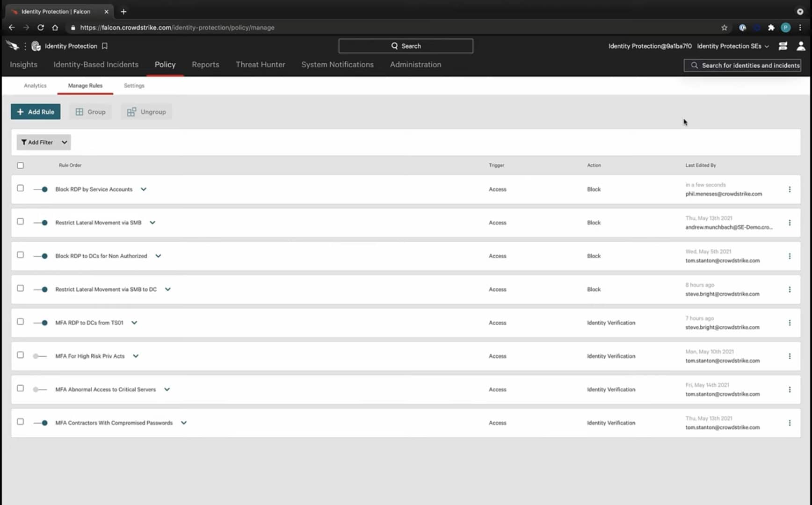Click the Falcon app menu dots next to the logo

[x=25, y=46]
